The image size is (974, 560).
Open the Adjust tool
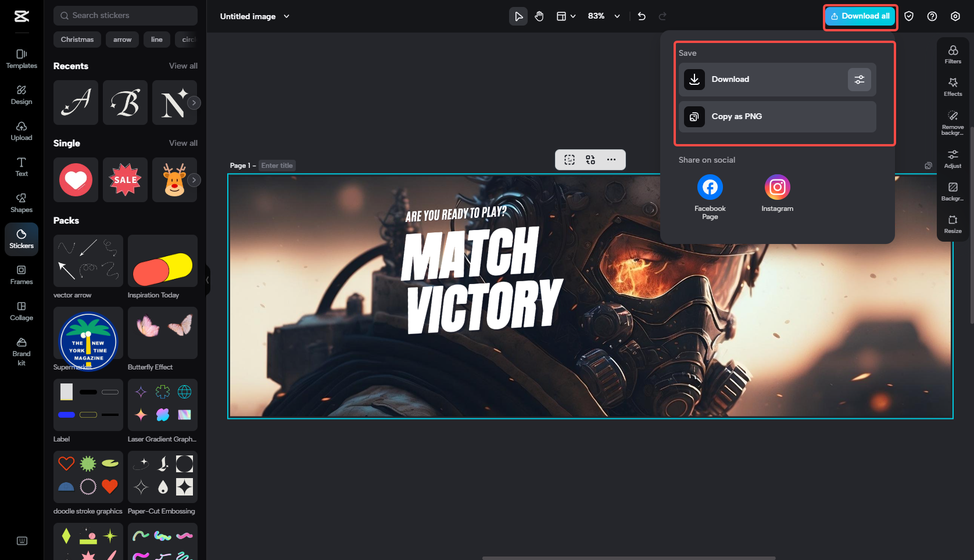point(953,159)
